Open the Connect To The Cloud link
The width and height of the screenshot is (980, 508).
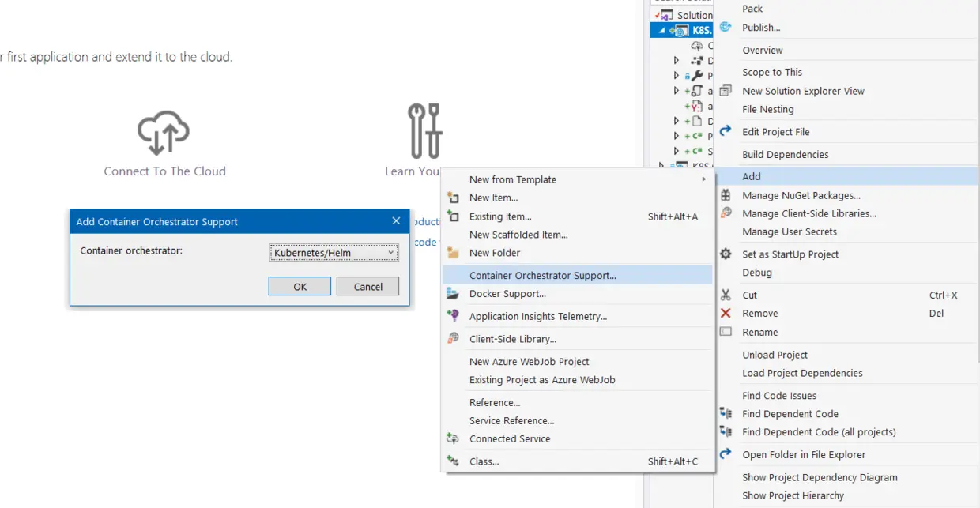[164, 171]
